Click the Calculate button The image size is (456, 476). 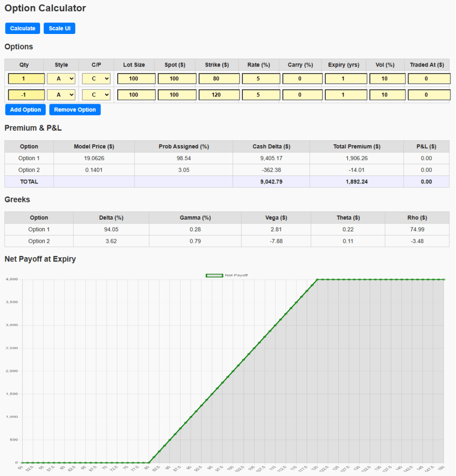pyautogui.click(x=23, y=28)
